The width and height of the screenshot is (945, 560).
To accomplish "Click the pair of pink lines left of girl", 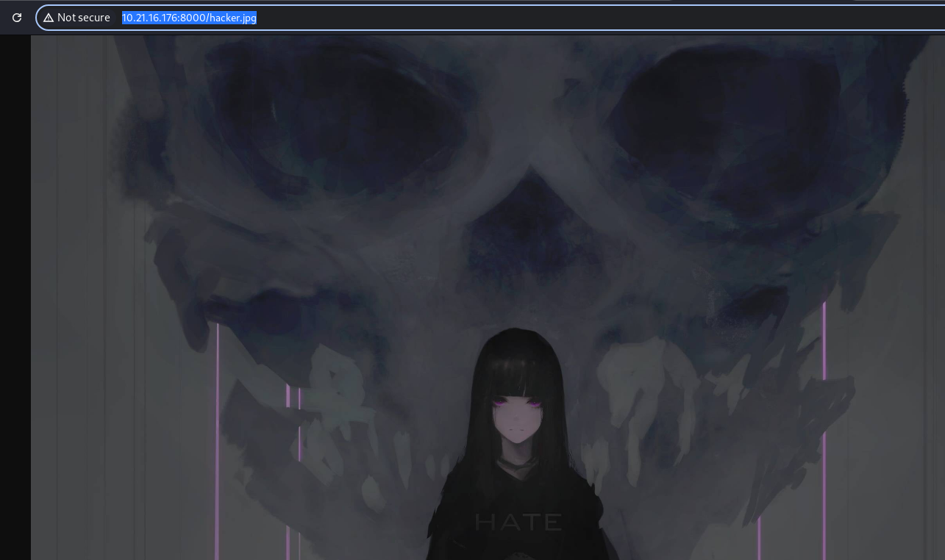I will (x=293, y=470).
